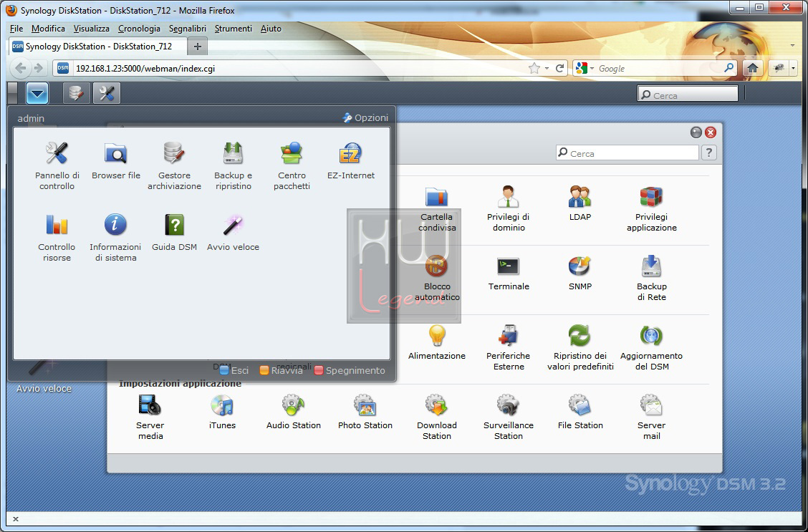
Task: Launch Browser file from main menu
Action: click(x=116, y=160)
